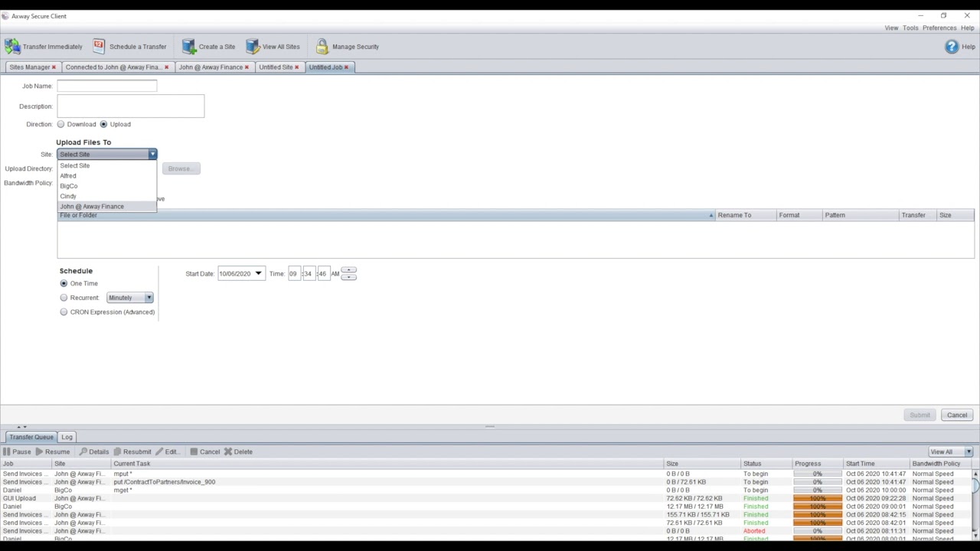Collapse the Site dropdown arrow

click(x=152, y=155)
